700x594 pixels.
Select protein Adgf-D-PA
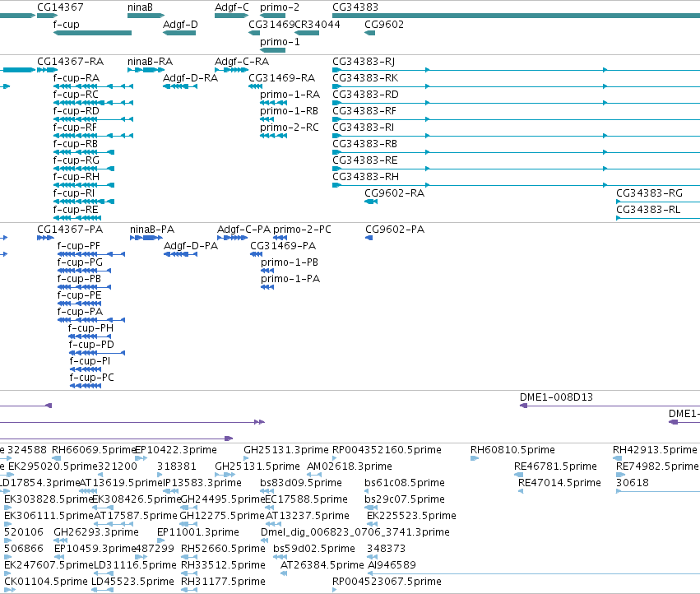coord(191,246)
